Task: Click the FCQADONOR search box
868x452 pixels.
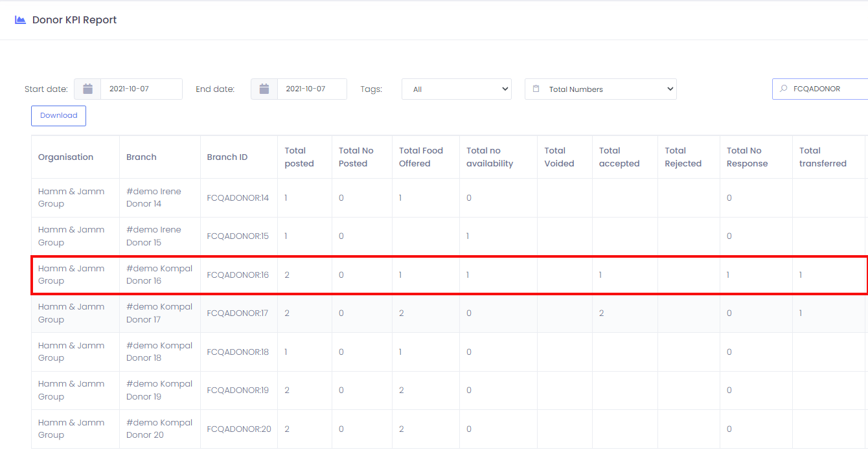Action: tap(826, 89)
